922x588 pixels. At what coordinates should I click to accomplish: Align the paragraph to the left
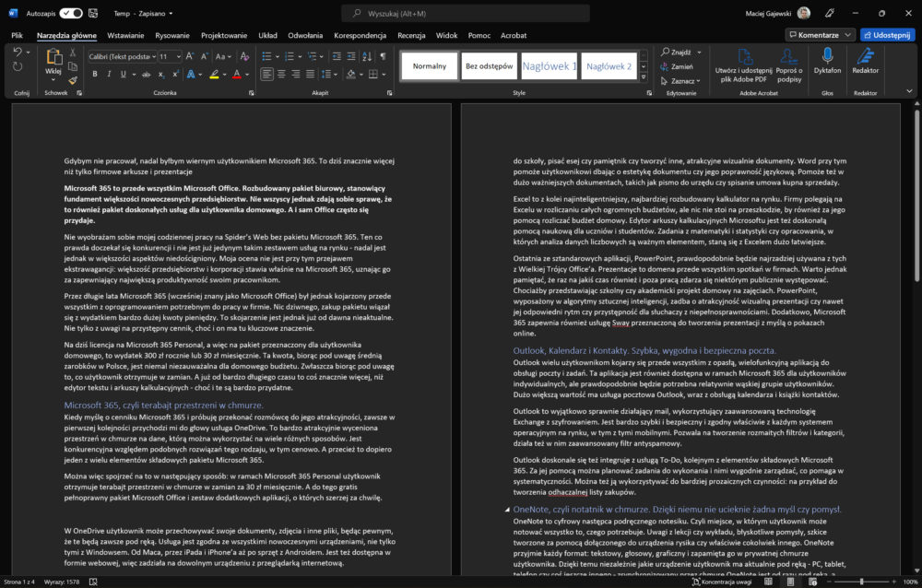pyautogui.click(x=267, y=74)
